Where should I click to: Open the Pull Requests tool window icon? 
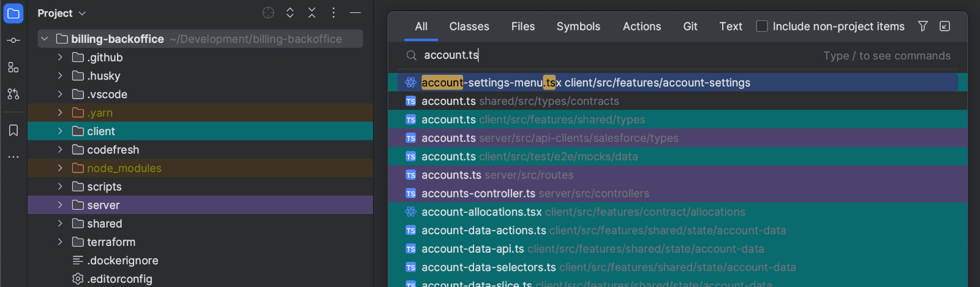point(13,94)
